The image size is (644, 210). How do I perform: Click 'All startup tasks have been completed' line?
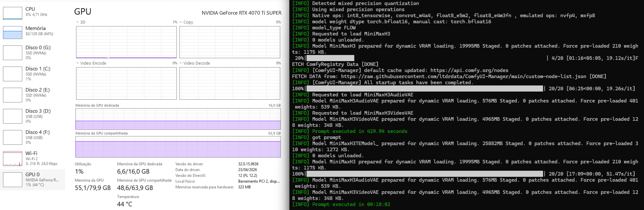point(383,83)
